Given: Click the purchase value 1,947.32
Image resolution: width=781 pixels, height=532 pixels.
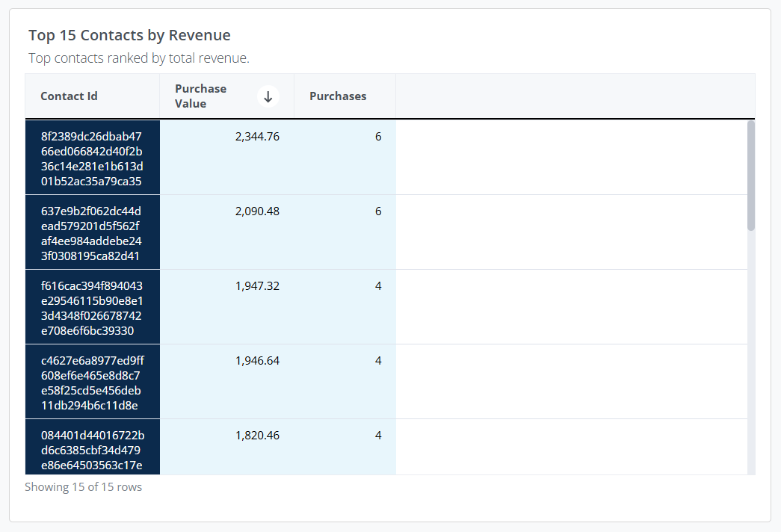Looking at the screenshot, I should click(257, 286).
